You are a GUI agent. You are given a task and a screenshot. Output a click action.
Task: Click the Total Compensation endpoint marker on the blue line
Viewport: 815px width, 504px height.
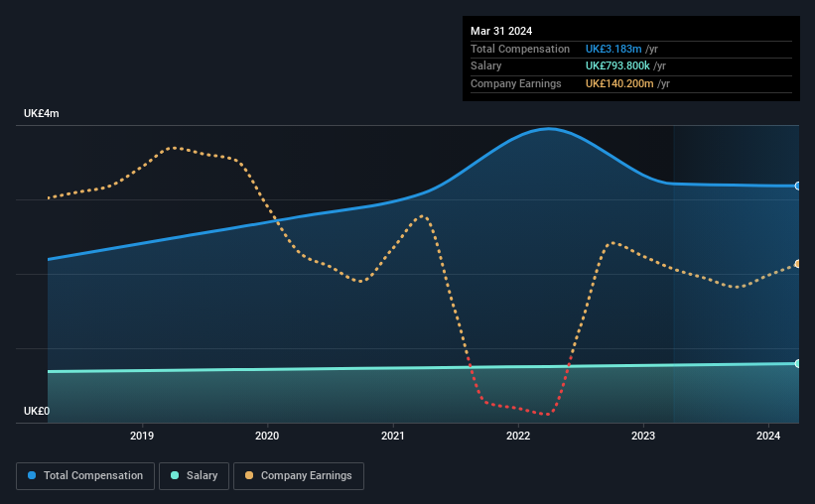798,186
